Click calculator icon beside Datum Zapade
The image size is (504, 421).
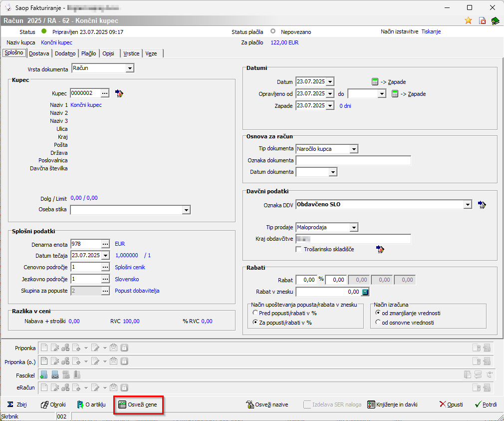click(x=375, y=82)
